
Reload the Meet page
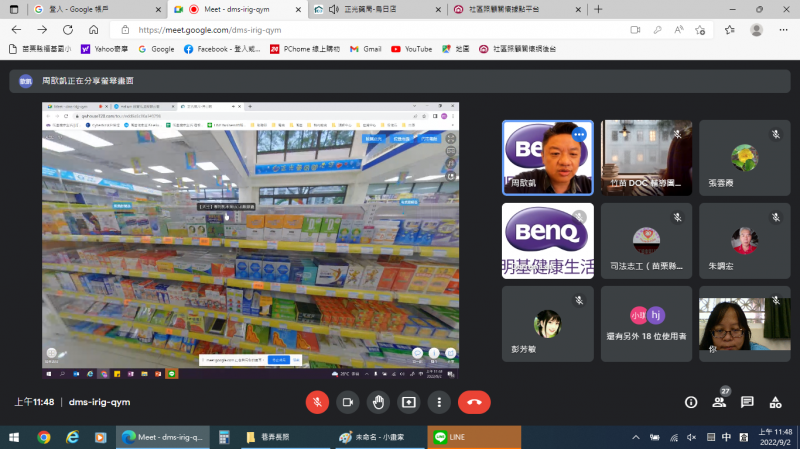click(x=67, y=30)
